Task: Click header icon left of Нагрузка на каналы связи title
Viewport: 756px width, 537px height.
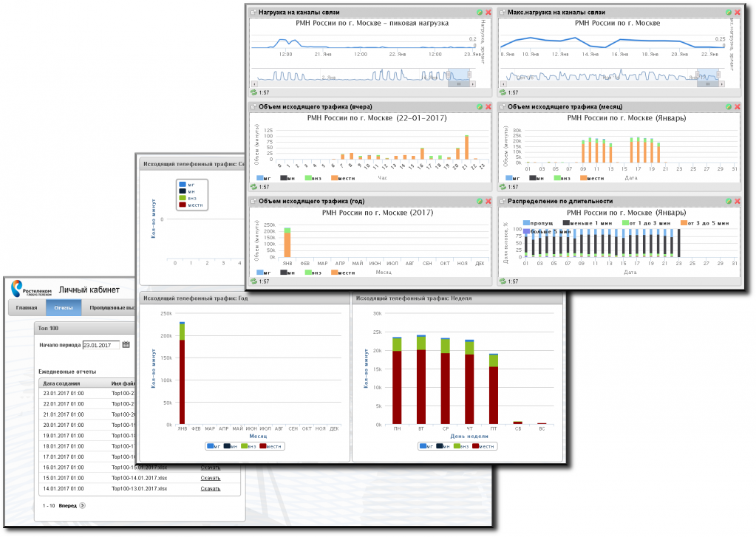Action: pos(253,12)
